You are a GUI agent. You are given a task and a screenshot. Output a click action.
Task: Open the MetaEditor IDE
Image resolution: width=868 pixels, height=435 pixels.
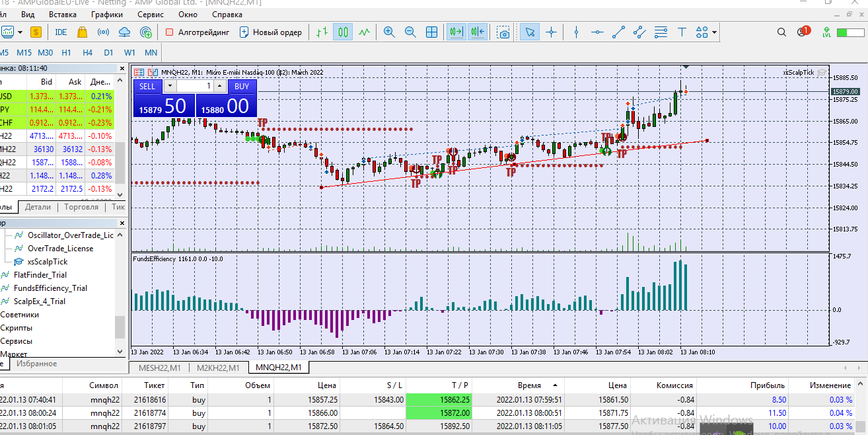pos(61,32)
